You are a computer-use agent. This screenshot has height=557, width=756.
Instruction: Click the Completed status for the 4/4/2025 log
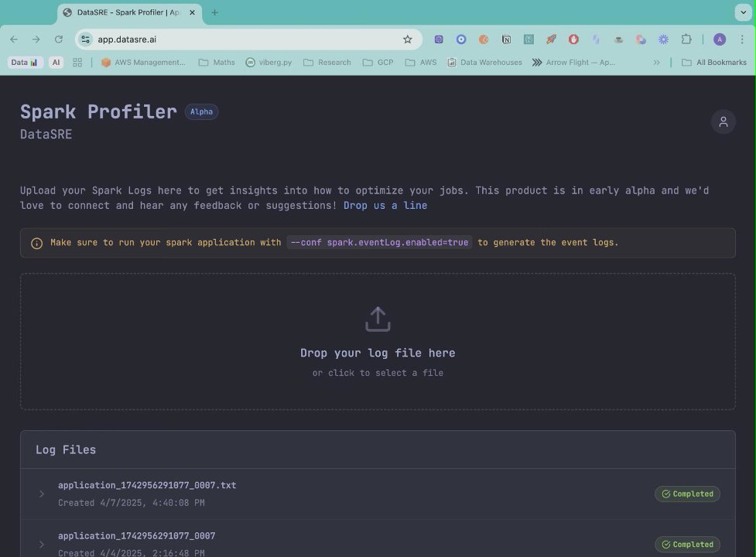click(x=687, y=545)
